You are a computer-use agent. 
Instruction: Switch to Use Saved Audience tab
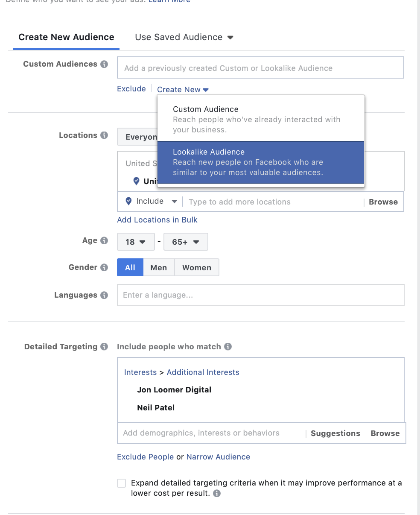[x=184, y=37]
